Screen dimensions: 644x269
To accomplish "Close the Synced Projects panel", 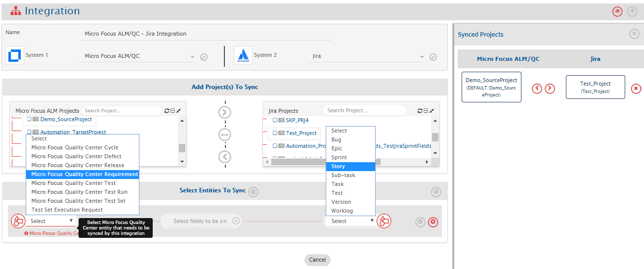I will [634, 34].
